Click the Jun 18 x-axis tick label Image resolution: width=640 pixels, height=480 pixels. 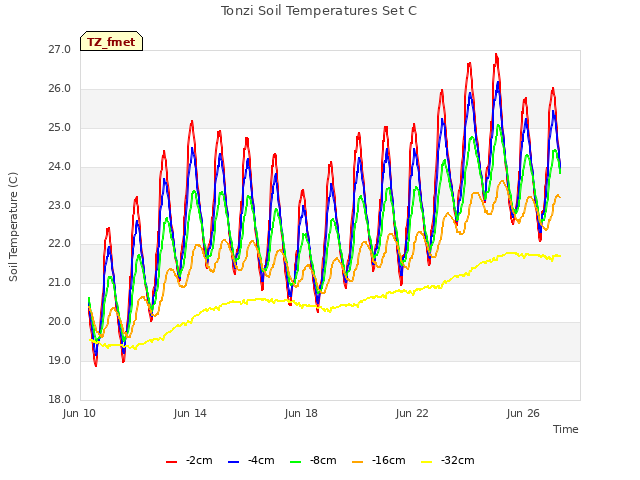[x=301, y=413]
